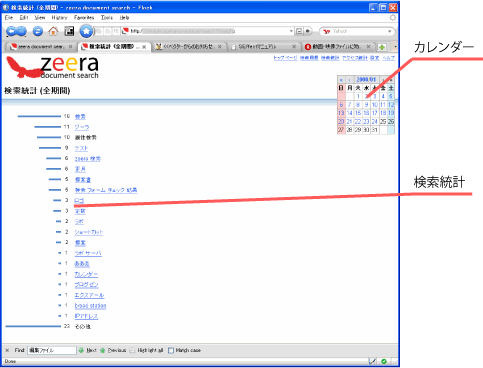Go to previous year in calendar («)
Screen dimensions: 483x368
341,80
